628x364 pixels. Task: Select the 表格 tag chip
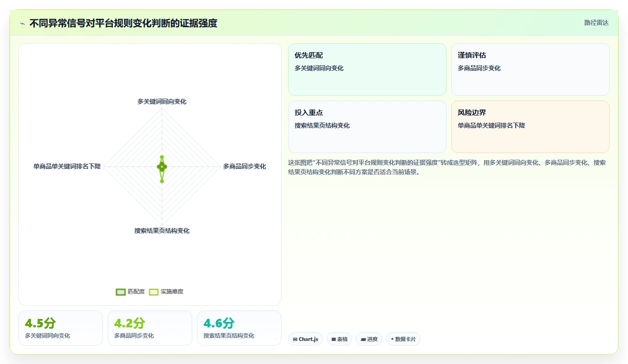[339, 339]
